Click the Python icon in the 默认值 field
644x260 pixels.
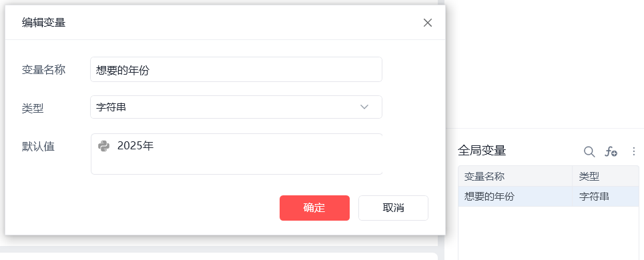(x=104, y=146)
